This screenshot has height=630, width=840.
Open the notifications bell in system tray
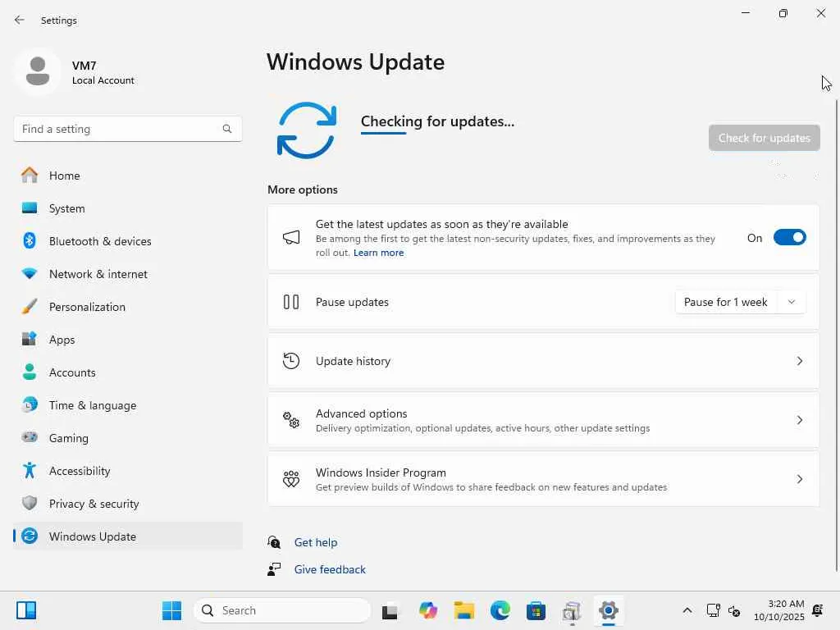point(818,610)
